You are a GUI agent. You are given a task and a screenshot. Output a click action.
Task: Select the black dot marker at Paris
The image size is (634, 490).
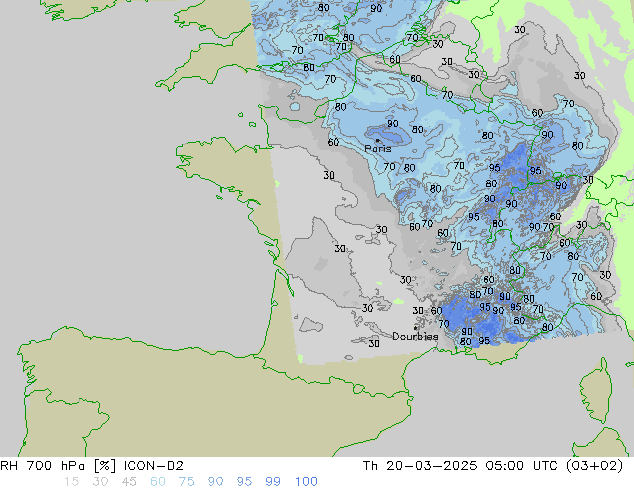tap(377, 141)
